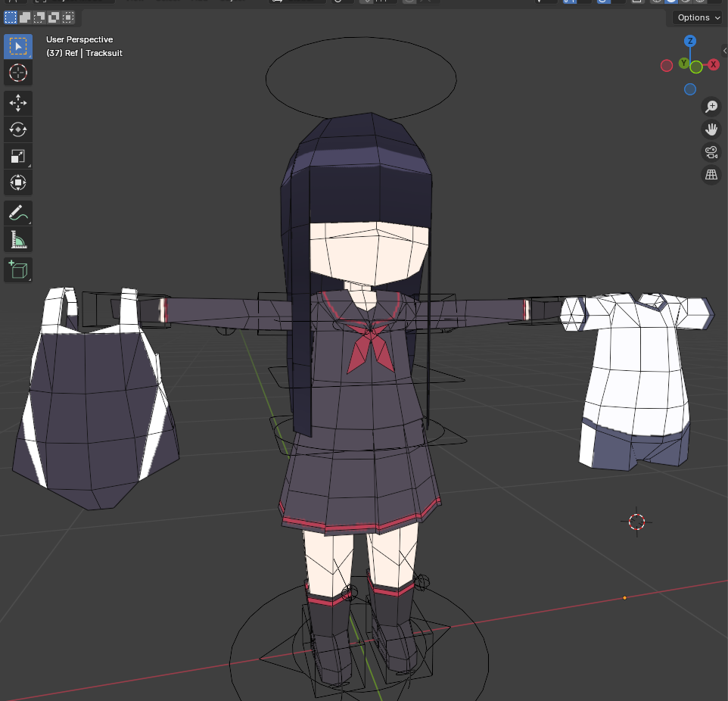Choose the Move tool
This screenshot has height=701, width=728.
click(18, 103)
